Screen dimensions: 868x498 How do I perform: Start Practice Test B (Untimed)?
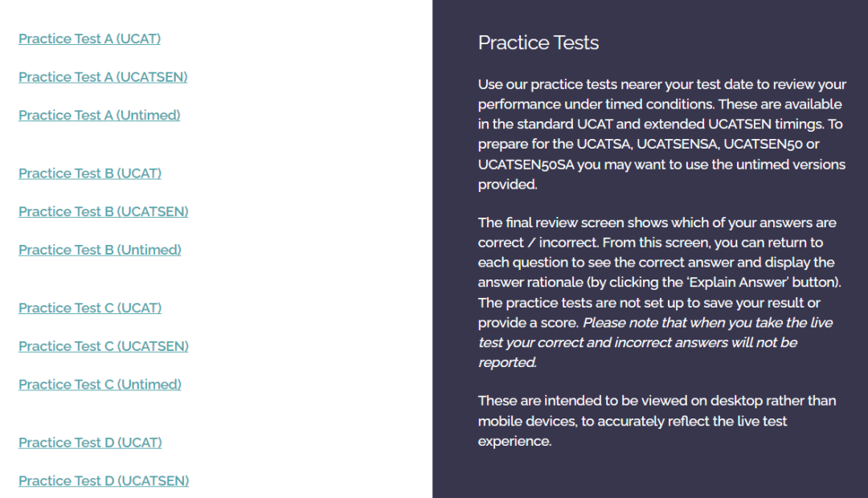(x=100, y=250)
